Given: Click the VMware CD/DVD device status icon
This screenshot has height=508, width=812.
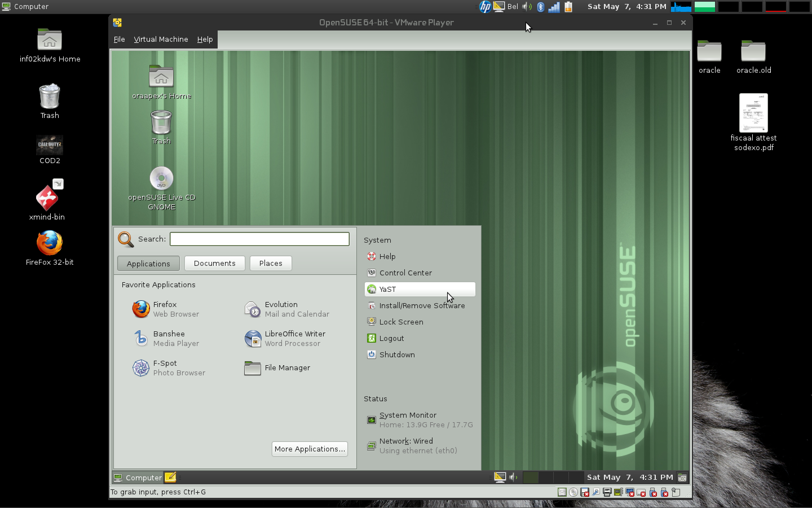Looking at the screenshot, I should click(573, 492).
